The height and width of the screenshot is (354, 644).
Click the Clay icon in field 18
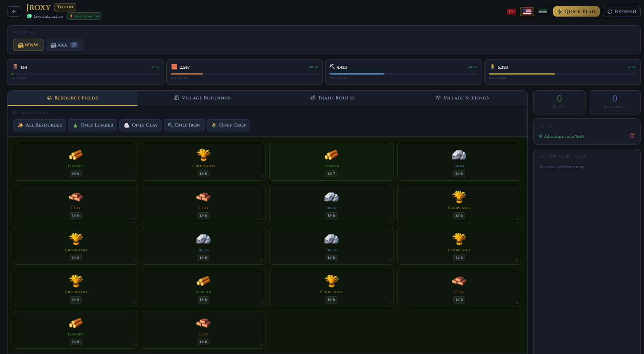203,323
